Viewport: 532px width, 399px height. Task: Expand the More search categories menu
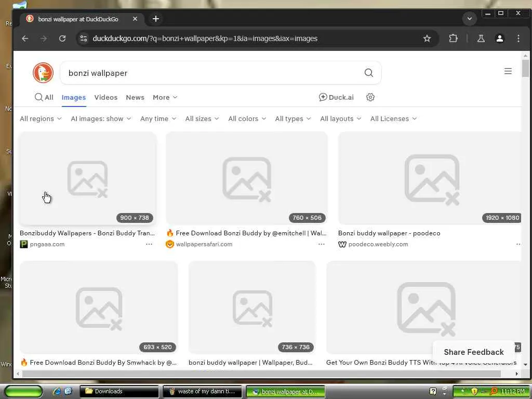165,97
